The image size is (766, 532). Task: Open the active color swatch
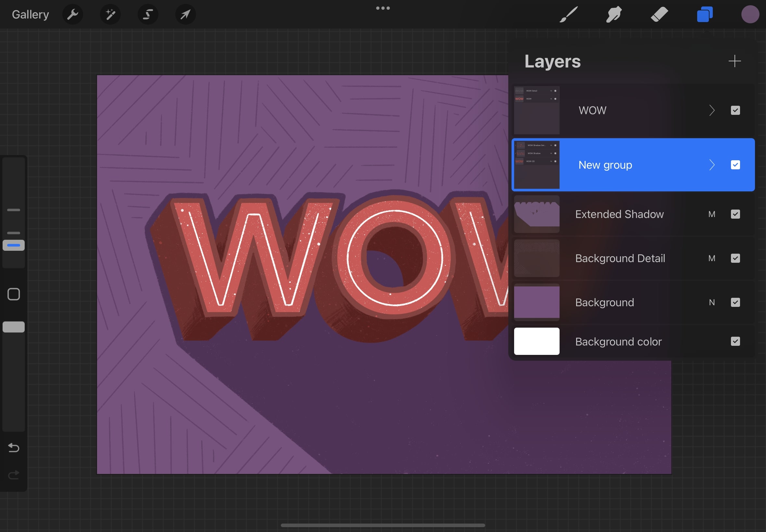[750, 14]
